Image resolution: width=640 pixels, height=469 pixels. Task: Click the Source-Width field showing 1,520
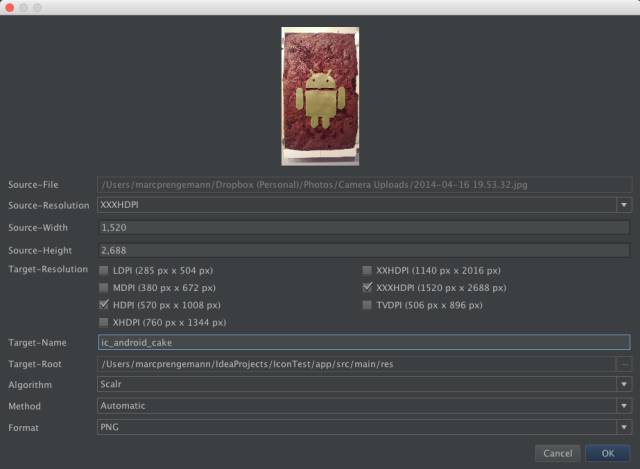364,227
